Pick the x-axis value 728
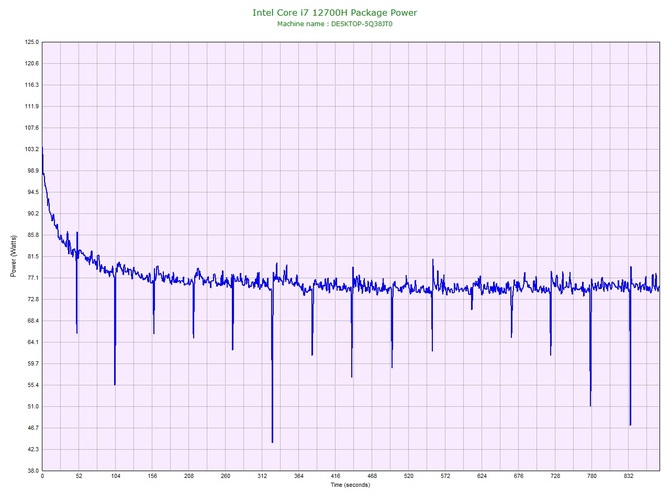This screenshot has width=670, height=502. (555, 476)
